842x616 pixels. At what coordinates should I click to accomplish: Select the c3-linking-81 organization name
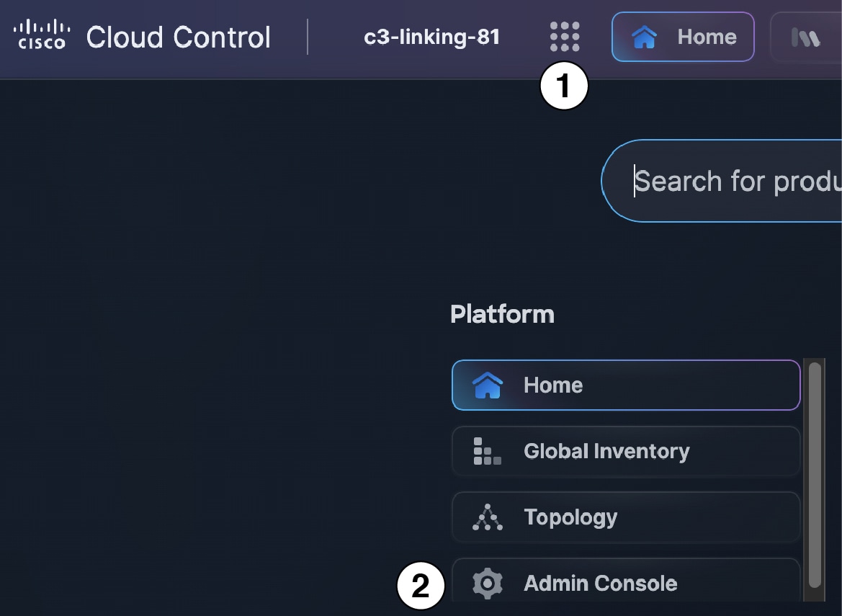(x=431, y=37)
